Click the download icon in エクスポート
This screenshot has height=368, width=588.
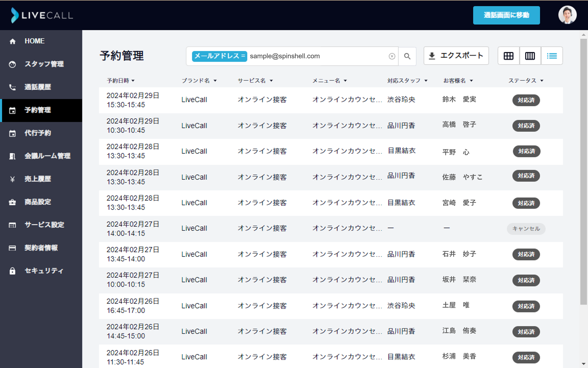coord(432,56)
